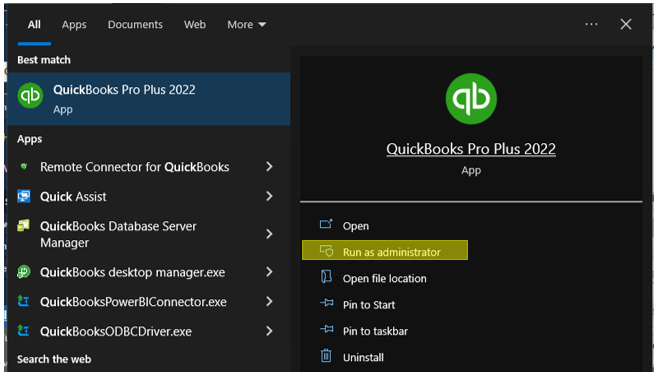Screen dimensions: 657x376
Task: Click the Quick Assist app icon
Action: (24, 196)
